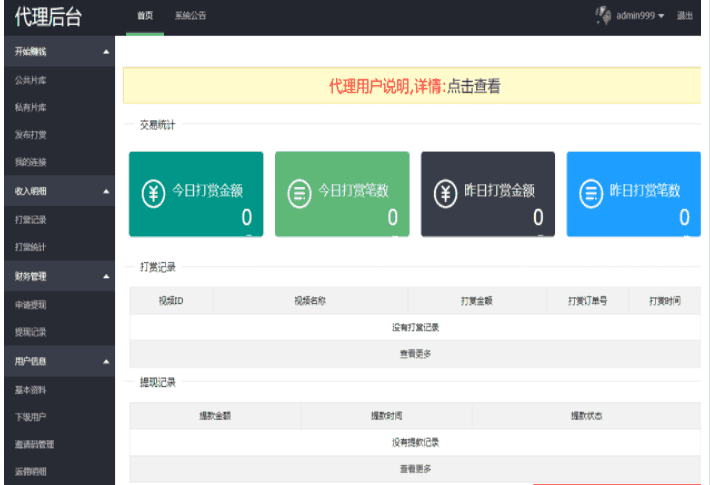Click the 没有提款记录 empty row
The height and width of the screenshot is (485, 710).
[415, 442]
